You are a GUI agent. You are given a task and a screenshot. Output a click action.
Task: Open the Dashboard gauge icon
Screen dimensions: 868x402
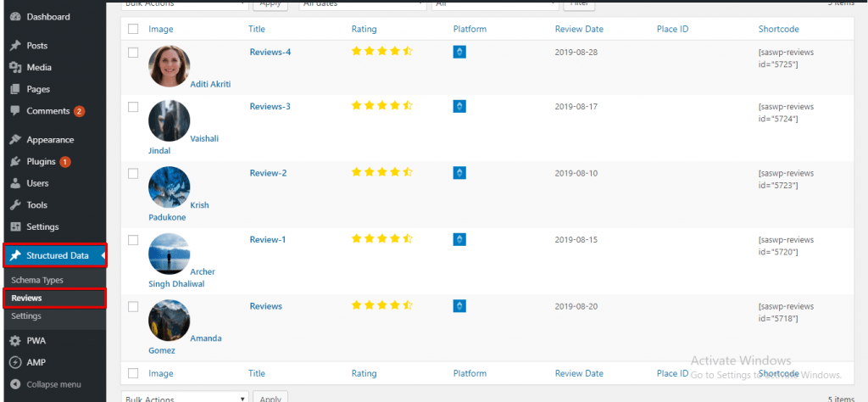point(15,17)
